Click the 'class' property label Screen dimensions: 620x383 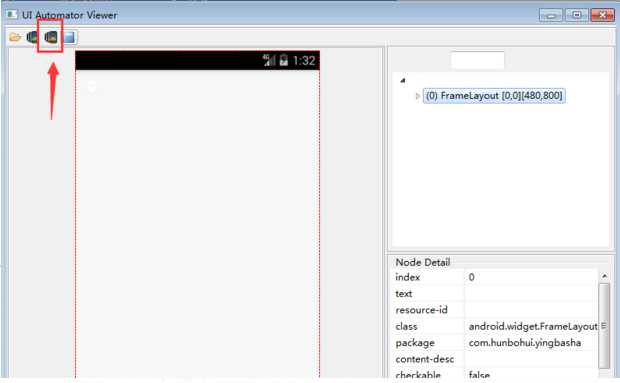click(x=406, y=326)
